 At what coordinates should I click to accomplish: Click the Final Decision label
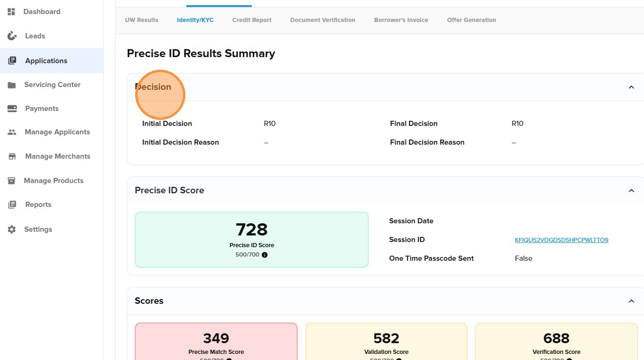[414, 124]
